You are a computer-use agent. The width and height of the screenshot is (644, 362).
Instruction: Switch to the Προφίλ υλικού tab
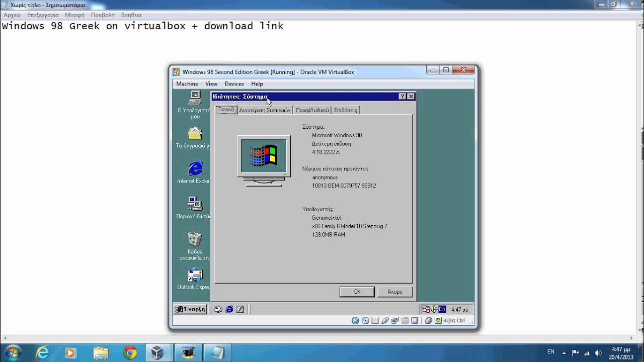tap(312, 110)
